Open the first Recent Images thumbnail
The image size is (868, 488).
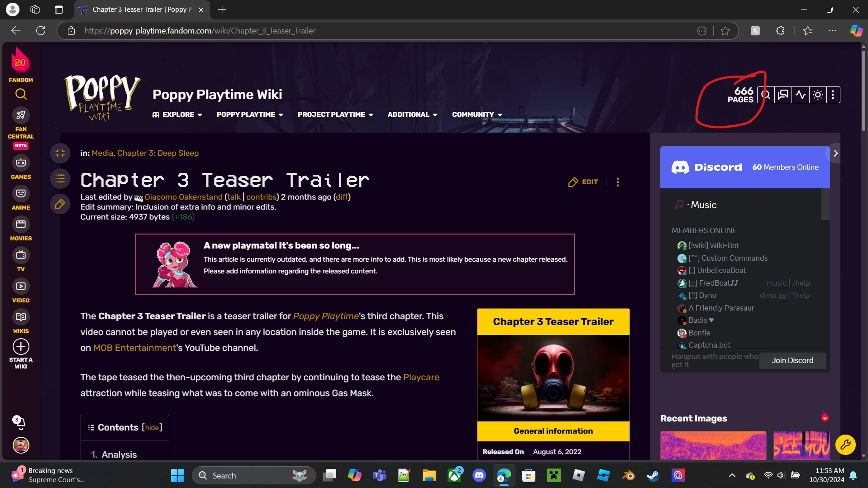point(713,445)
